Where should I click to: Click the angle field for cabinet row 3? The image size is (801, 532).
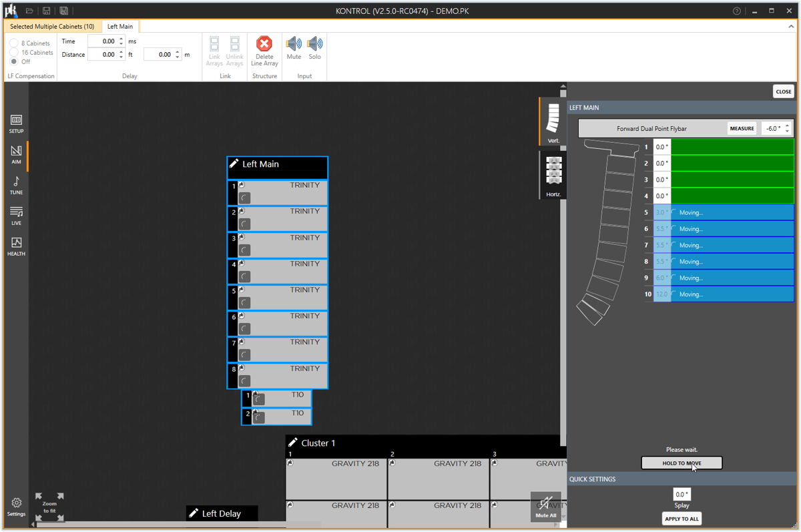pyautogui.click(x=661, y=180)
